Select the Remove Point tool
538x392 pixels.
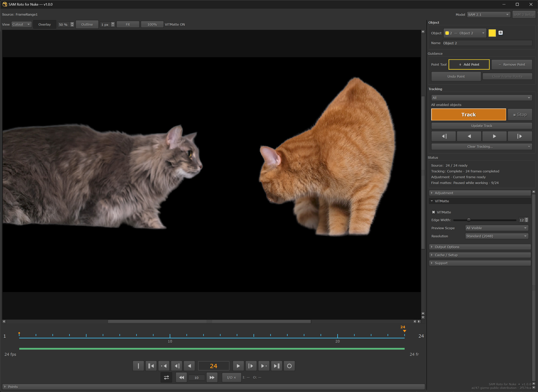(512, 65)
